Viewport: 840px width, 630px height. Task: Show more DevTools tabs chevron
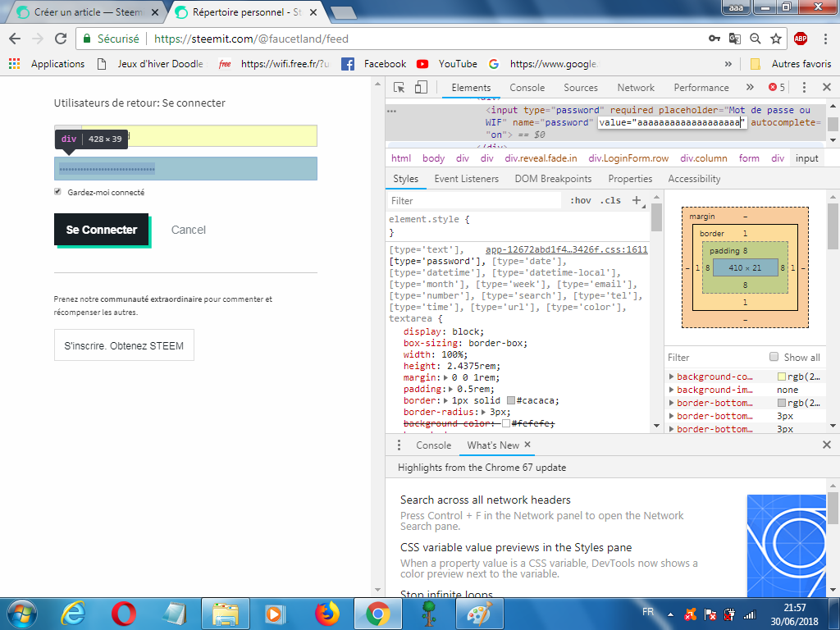[x=750, y=87]
